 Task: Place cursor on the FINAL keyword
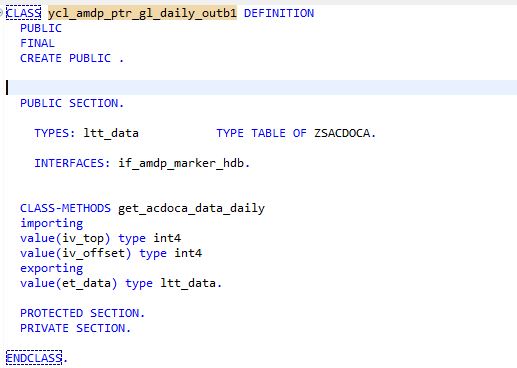pos(37,43)
